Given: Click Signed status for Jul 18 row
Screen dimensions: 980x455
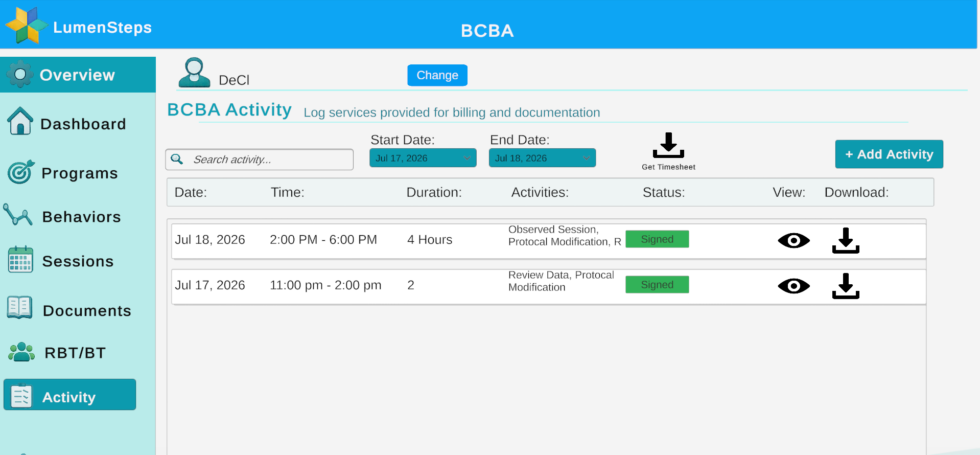Looking at the screenshot, I should (x=657, y=239).
